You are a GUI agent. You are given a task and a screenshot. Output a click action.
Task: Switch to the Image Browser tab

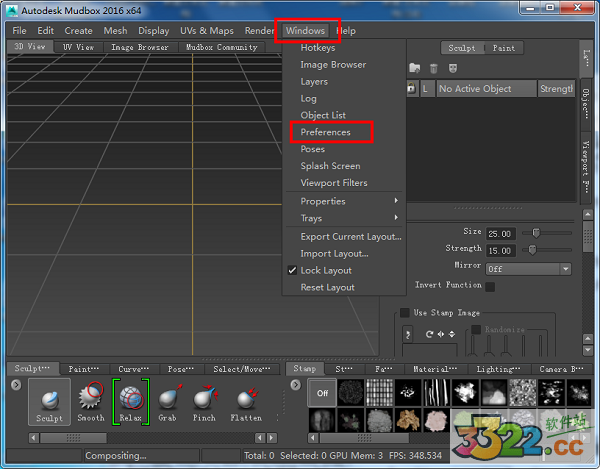140,47
